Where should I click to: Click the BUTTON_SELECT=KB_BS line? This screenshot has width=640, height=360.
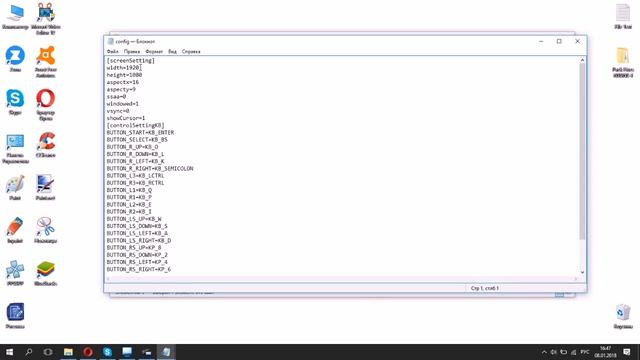137,140
